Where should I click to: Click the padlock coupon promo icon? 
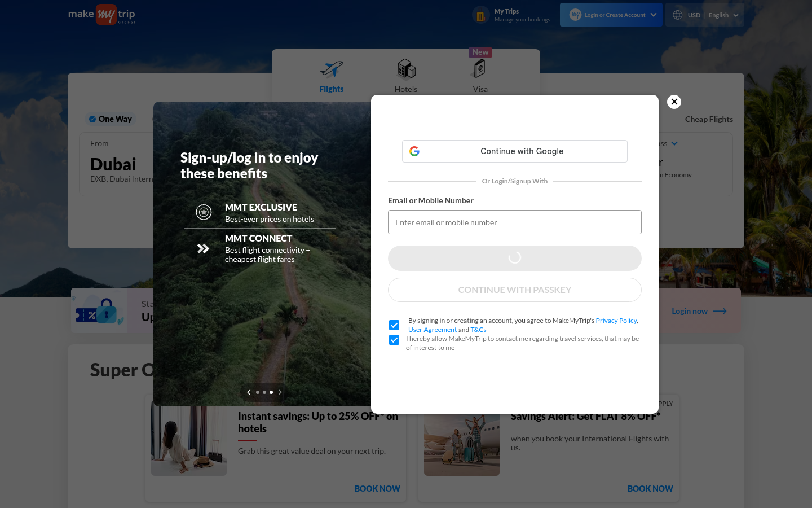pyautogui.click(x=100, y=311)
